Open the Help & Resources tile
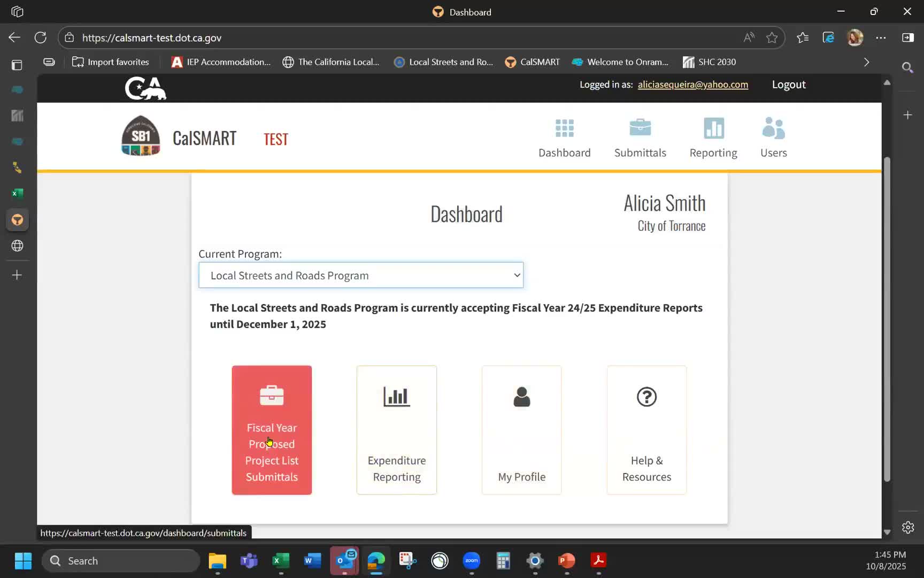The height and width of the screenshot is (578, 924). pyautogui.click(x=646, y=430)
